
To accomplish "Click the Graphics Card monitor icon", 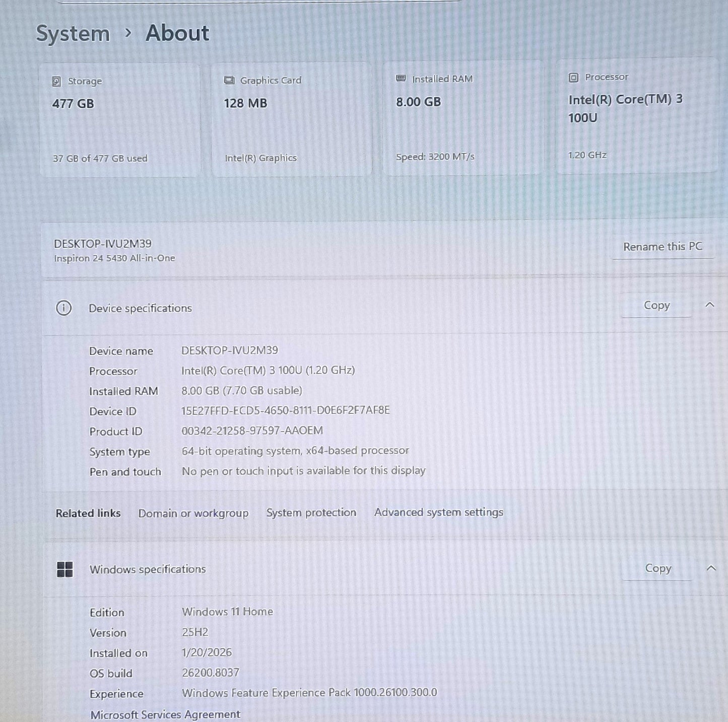I will click(229, 81).
